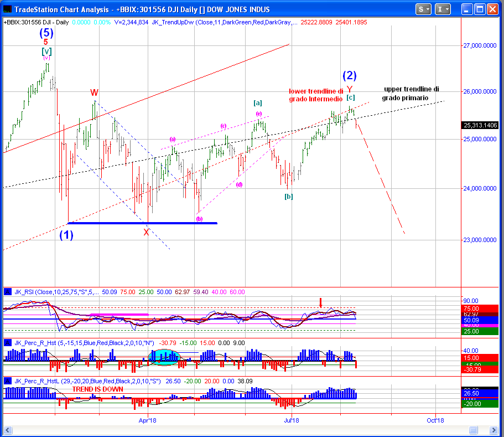The width and height of the screenshot is (504, 437).
Task: Click the horizontal scrollbar thumb
Action: coord(473,430)
